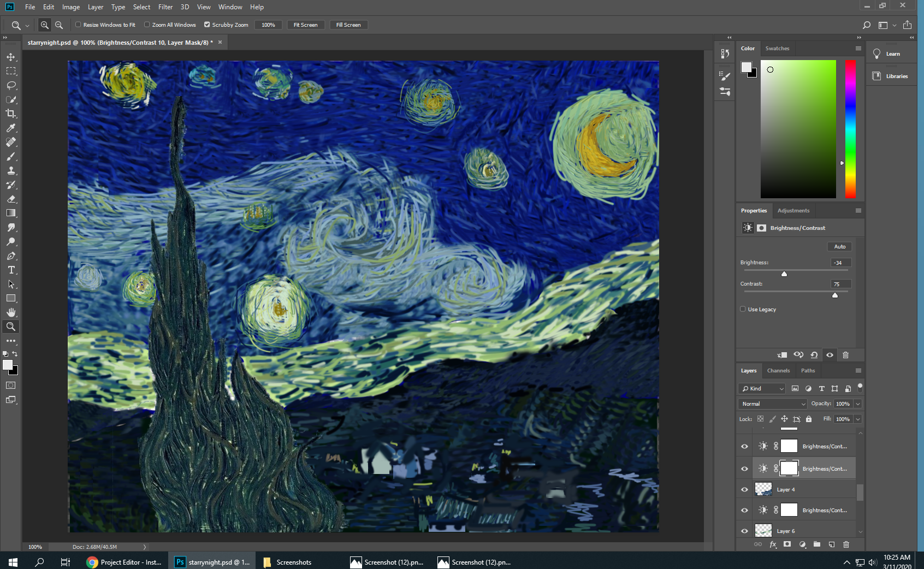924x569 pixels.
Task: Check the Use Legacy option
Action: pyautogui.click(x=743, y=309)
